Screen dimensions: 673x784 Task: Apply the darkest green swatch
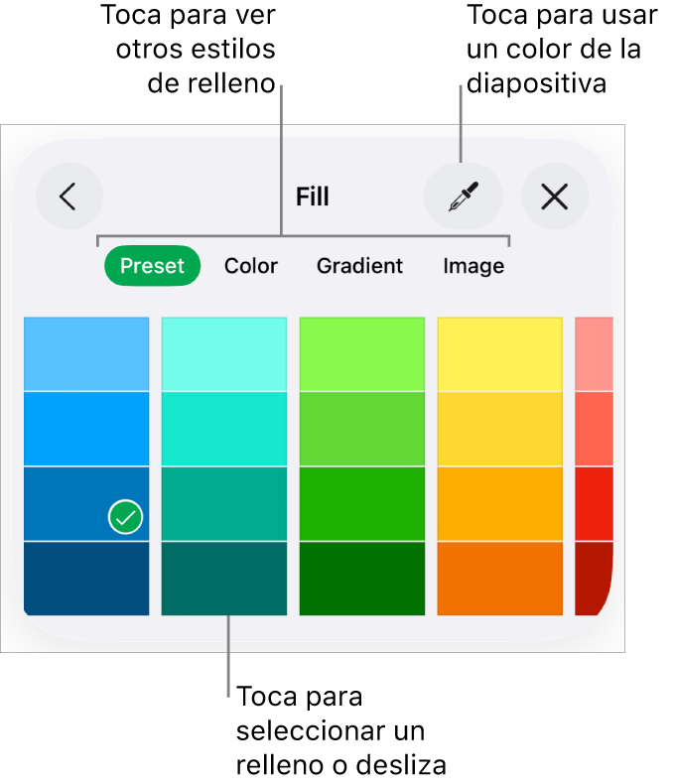362,579
